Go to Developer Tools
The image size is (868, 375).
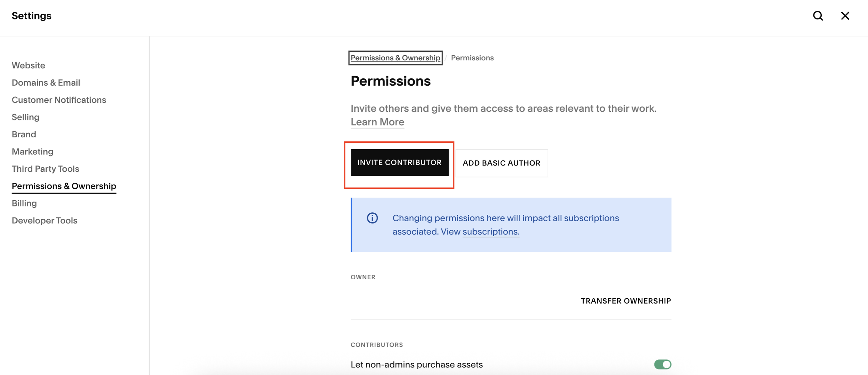coord(44,220)
